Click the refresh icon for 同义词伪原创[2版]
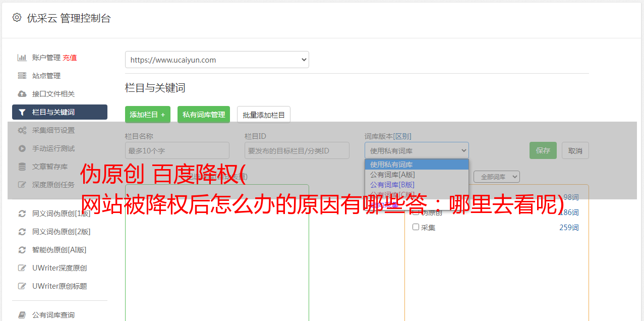Image resolution: width=644 pixels, height=321 pixels. click(22, 232)
